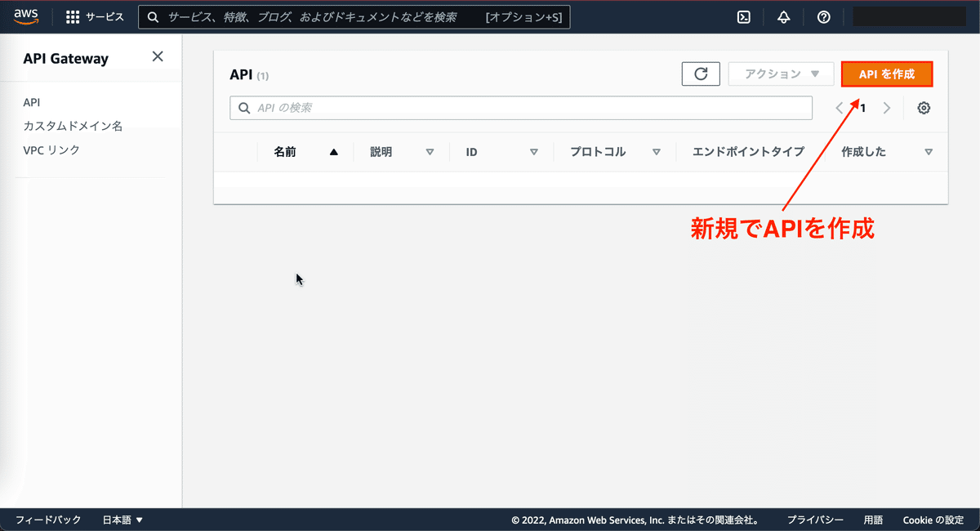980x531 pixels.
Task: Click the プロトコル column header text
Action: 598,152
